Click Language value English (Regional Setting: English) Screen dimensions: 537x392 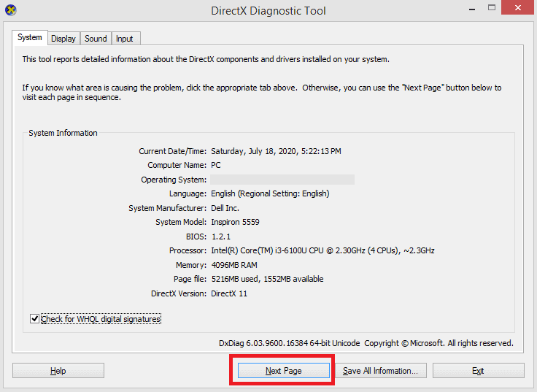pos(270,193)
